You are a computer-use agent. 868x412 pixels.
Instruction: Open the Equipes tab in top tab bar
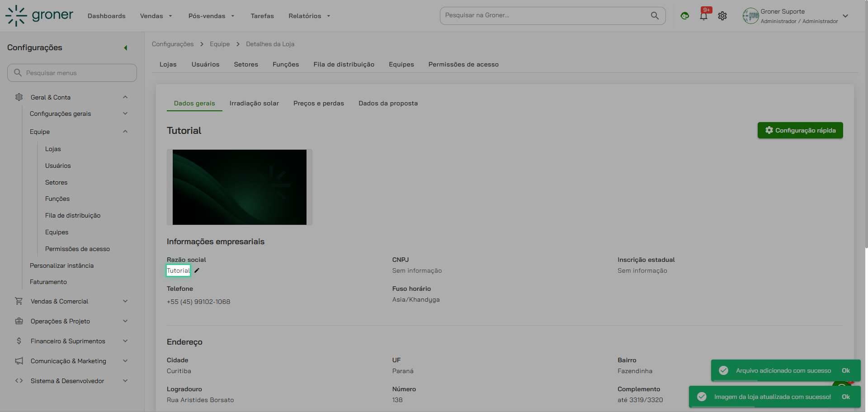(x=401, y=65)
